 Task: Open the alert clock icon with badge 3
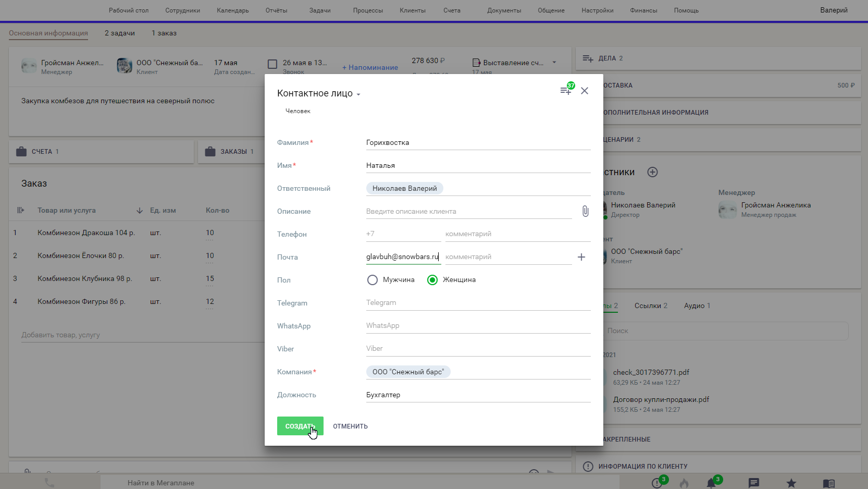point(657,483)
